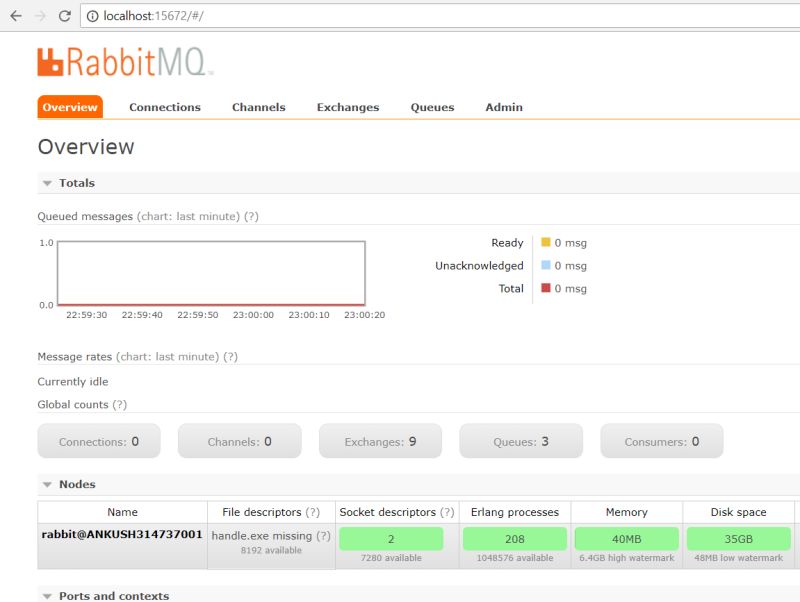Click the Queues: 3 count button

pos(521,440)
